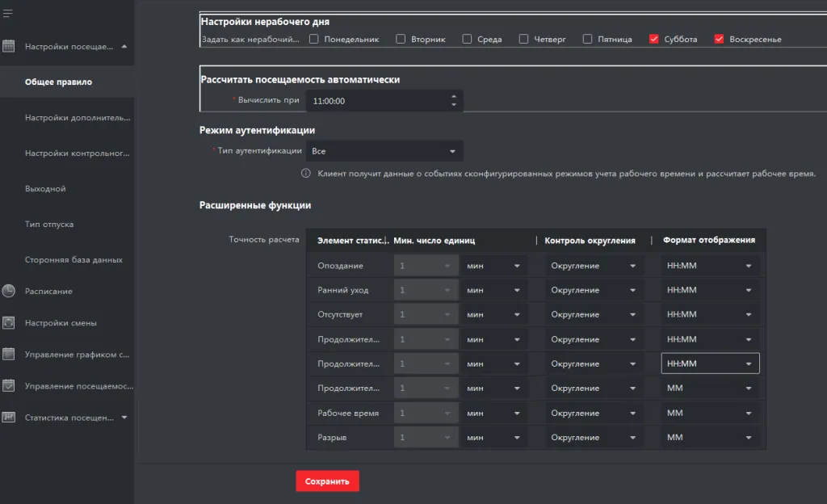Click the Вычислить при time field
827x504 pixels.
(376, 101)
